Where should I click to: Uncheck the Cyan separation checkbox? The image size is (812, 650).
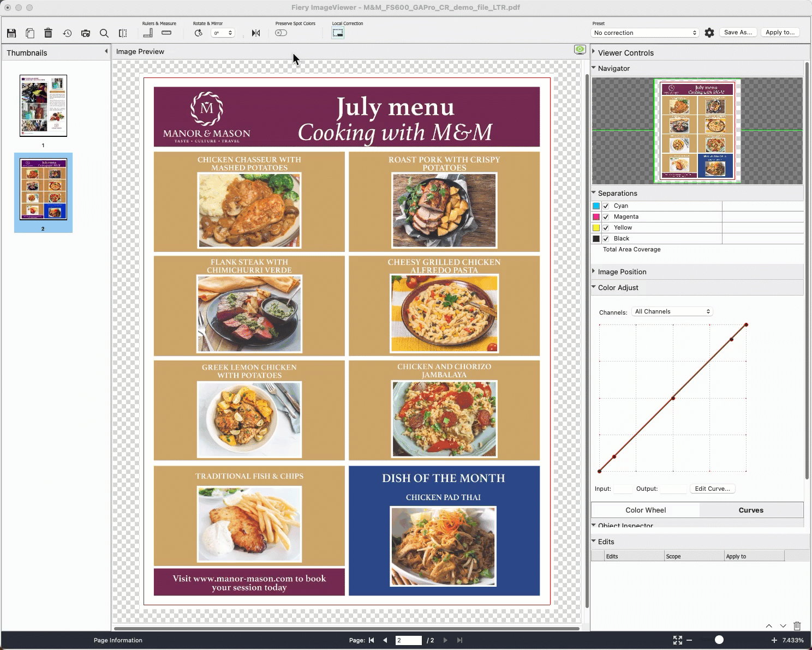point(606,206)
